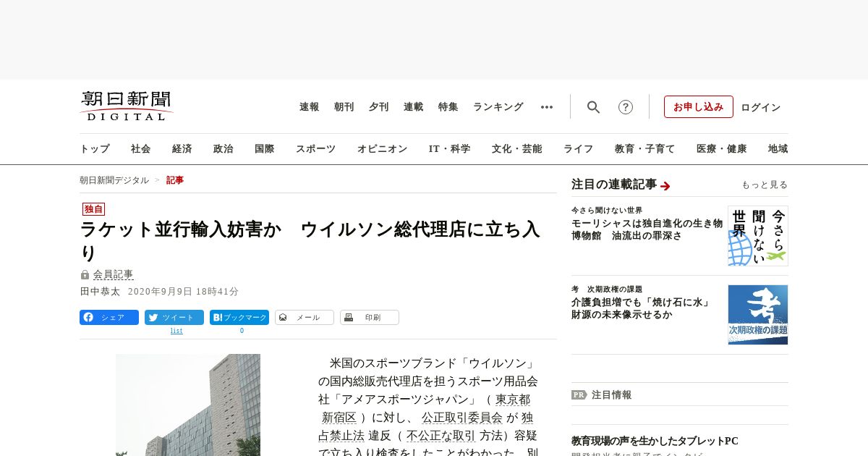Viewport: 868px width, 456px height.
Task: Open the Twitter list link under ツイート
Action: pyautogui.click(x=176, y=331)
